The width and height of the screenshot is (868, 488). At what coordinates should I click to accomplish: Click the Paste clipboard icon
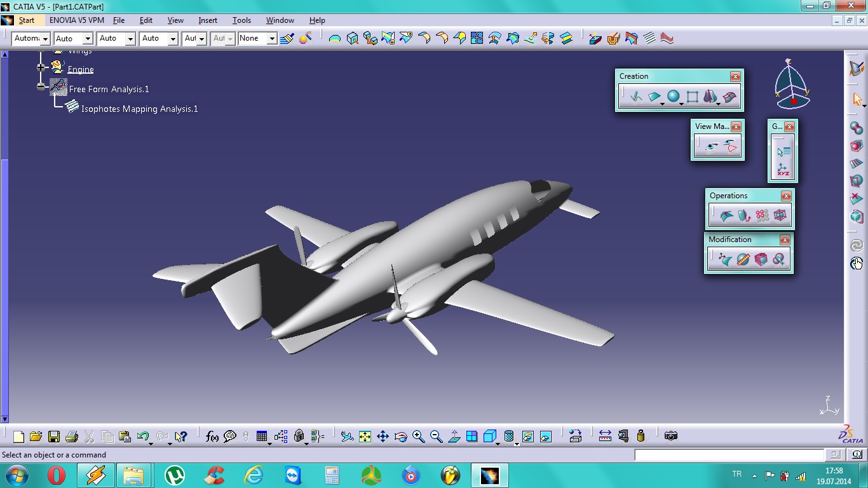[x=125, y=437]
